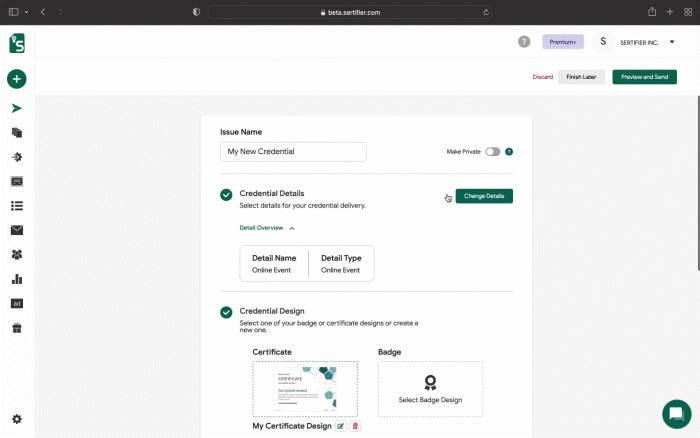
Task: Open the settings gear at sidebar bottom
Action: tap(17, 419)
